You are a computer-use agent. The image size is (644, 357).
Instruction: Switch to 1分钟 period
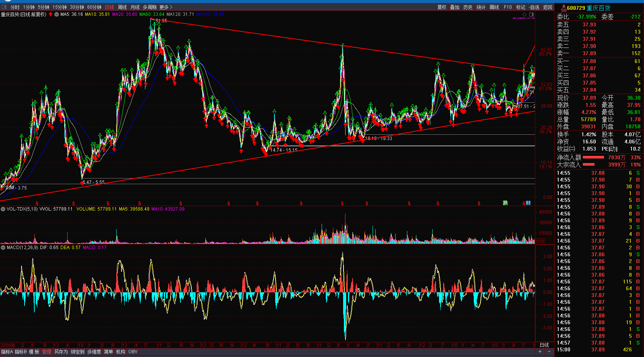[29, 7]
